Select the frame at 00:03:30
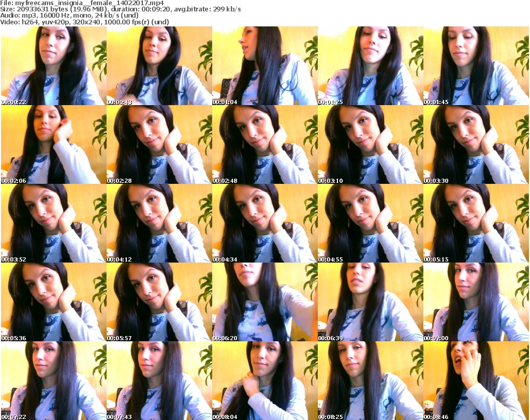The image size is (530, 420). click(x=476, y=144)
